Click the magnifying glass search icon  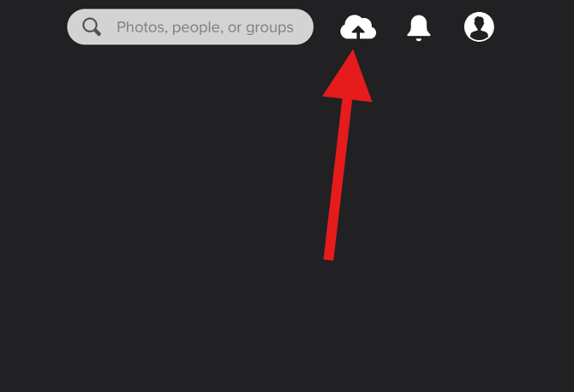coord(92,27)
